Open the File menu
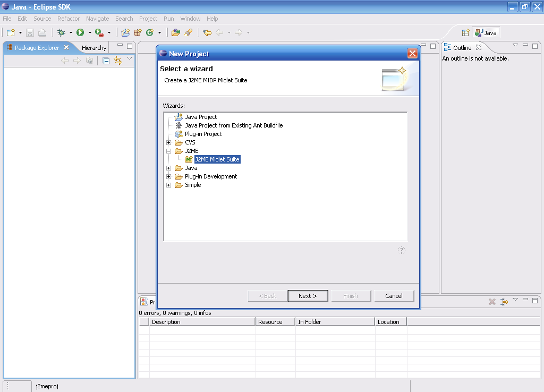544x392 pixels. (7, 19)
